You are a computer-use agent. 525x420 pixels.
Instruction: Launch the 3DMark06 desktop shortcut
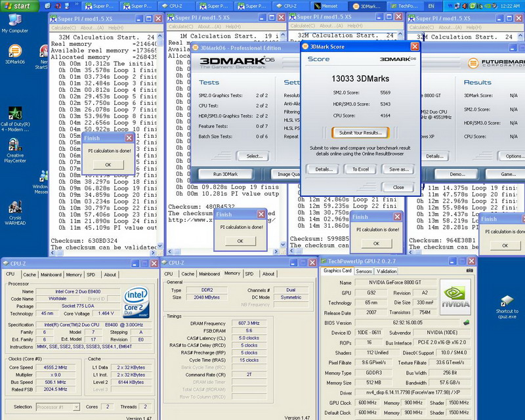point(14,54)
